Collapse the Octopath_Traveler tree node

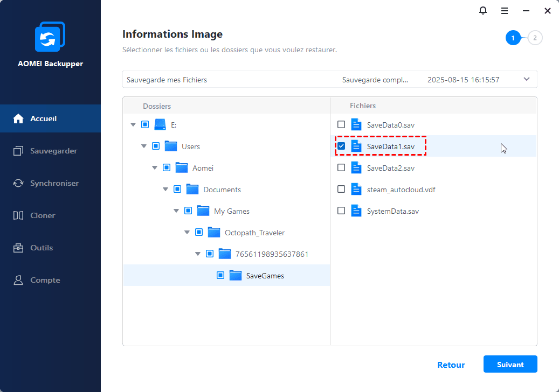pos(187,233)
